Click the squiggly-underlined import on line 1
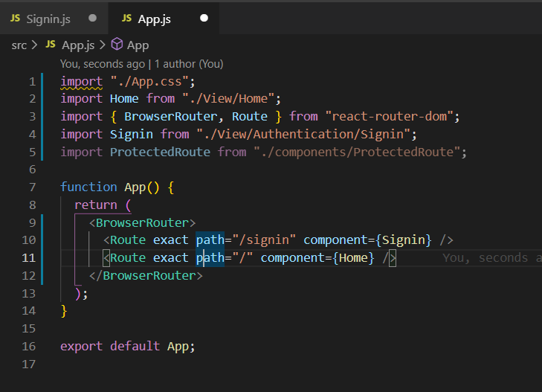The width and height of the screenshot is (542, 392). tap(82, 82)
